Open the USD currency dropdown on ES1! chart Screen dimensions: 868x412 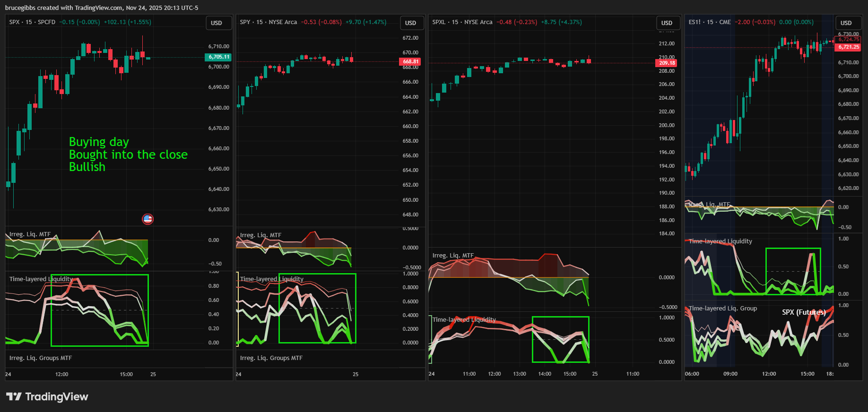(x=846, y=23)
